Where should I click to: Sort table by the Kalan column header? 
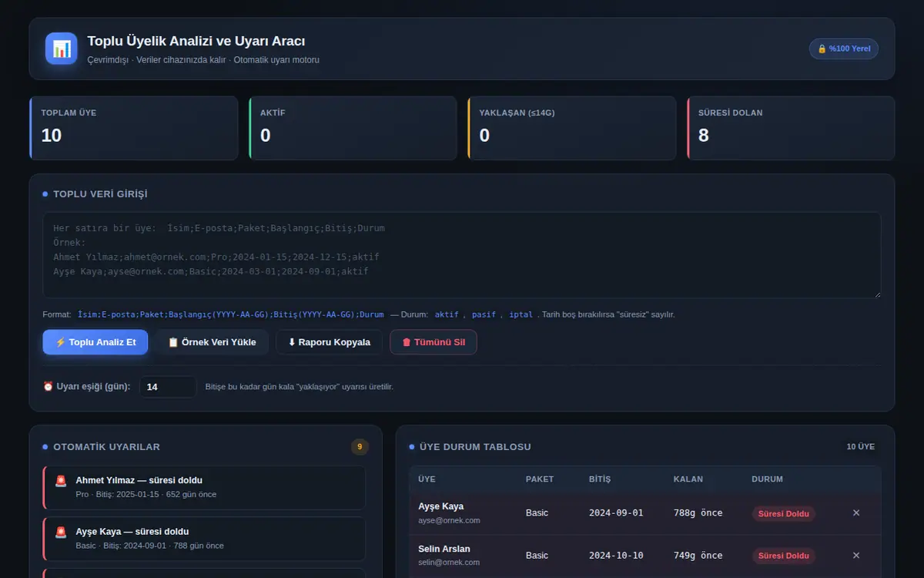pyautogui.click(x=688, y=479)
